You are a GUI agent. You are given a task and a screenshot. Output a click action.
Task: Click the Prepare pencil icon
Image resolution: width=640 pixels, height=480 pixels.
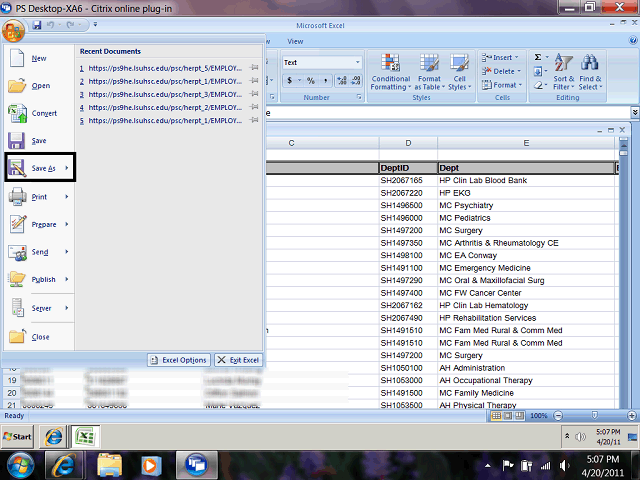18,224
